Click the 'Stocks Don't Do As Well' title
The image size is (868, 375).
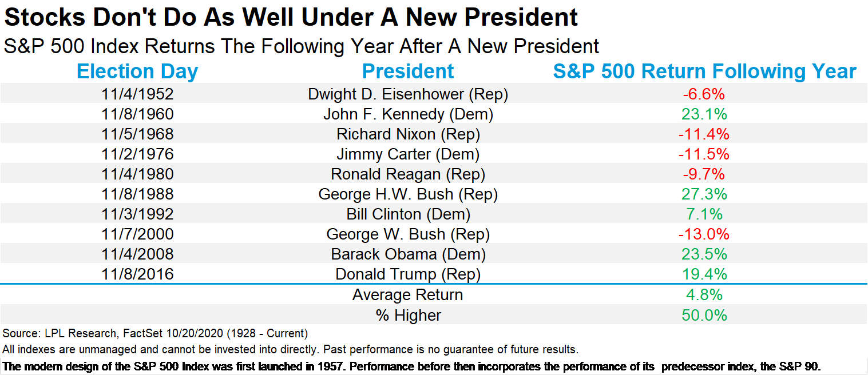pos(291,18)
